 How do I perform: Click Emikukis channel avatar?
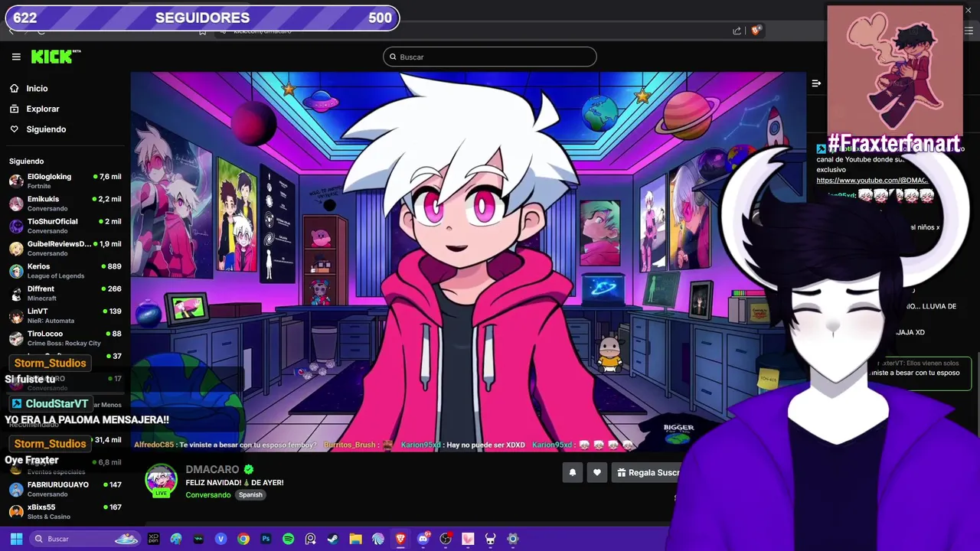(16, 204)
